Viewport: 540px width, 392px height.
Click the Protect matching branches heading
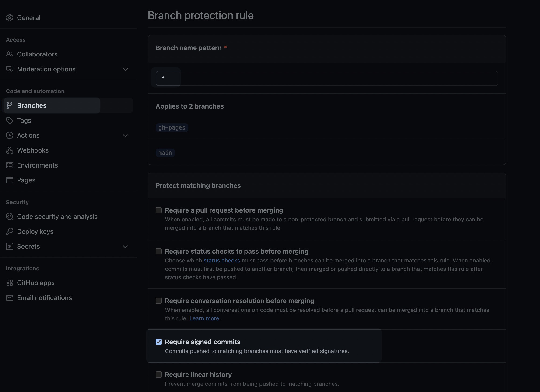[x=198, y=185]
